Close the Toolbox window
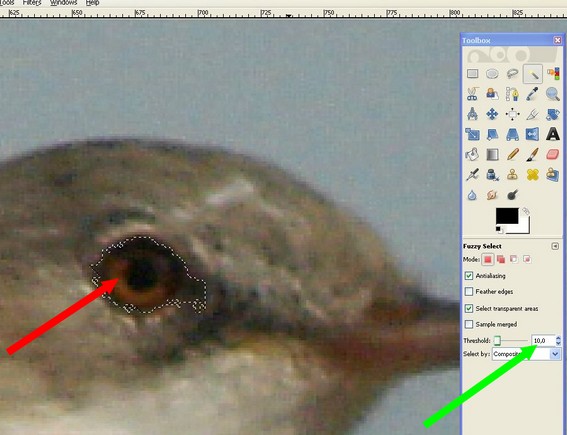The height and width of the screenshot is (435, 567). coord(558,40)
